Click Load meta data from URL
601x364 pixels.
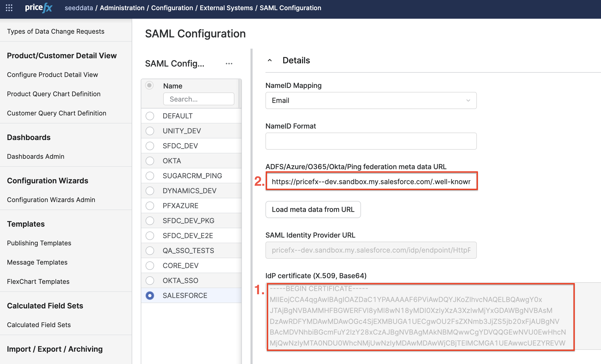coord(313,210)
